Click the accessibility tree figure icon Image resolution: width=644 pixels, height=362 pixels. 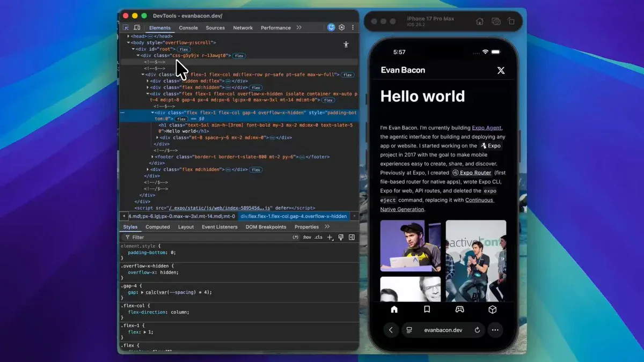coord(346,45)
